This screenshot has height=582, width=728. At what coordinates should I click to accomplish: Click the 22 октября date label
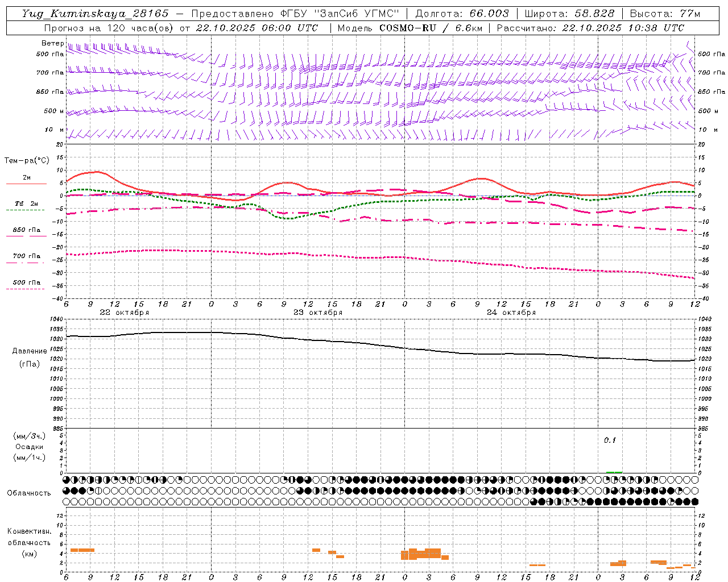(124, 313)
